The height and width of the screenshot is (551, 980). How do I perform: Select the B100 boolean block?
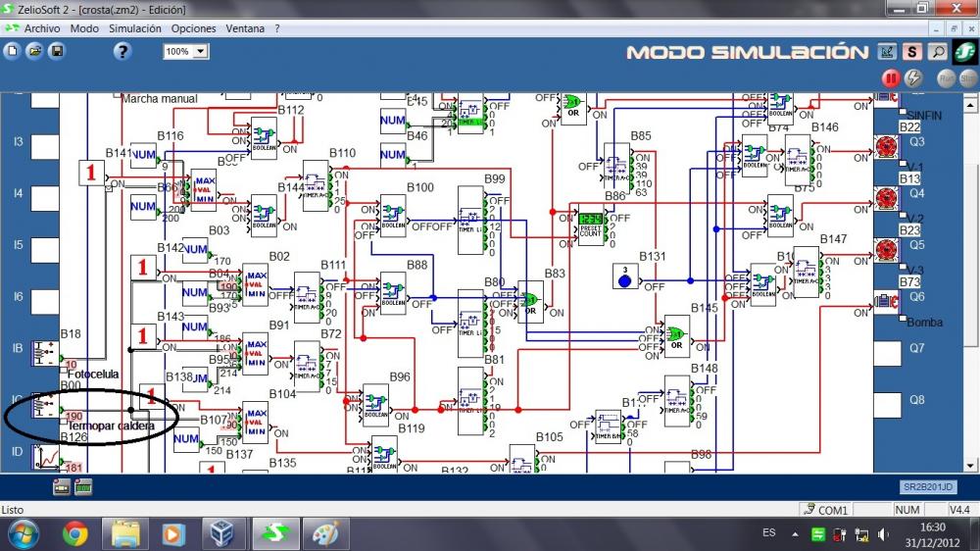click(393, 216)
